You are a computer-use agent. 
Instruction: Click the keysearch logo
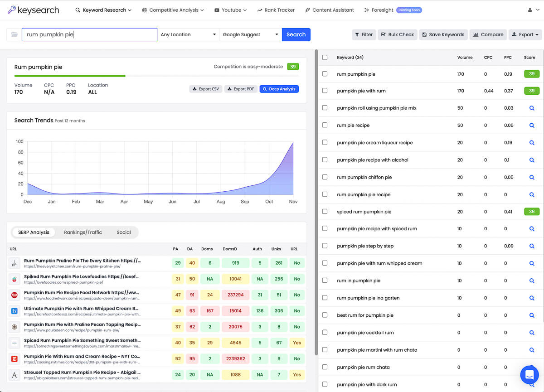(x=34, y=10)
